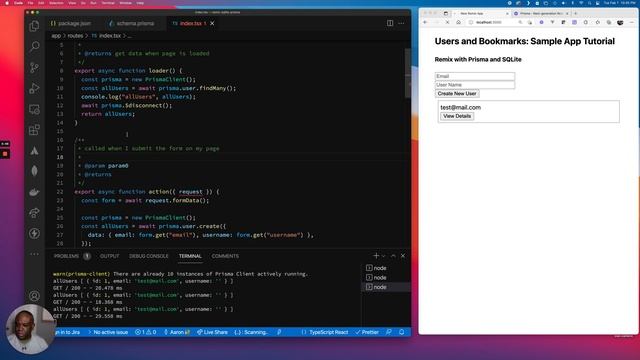The image size is (640, 360).
Task: Close the bottom panel
Action: (x=403, y=256)
